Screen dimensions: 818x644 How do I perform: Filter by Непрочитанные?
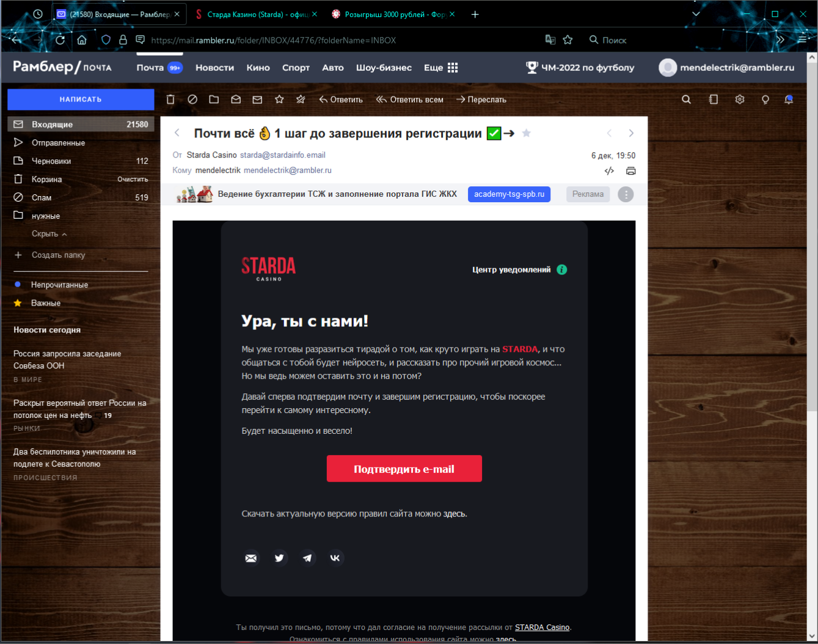coord(51,285)
